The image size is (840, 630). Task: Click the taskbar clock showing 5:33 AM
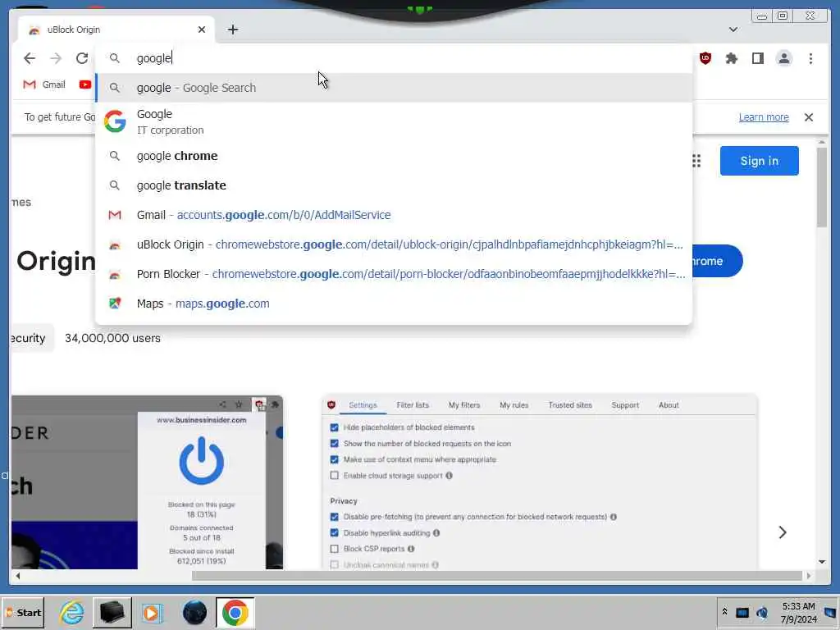798,612
